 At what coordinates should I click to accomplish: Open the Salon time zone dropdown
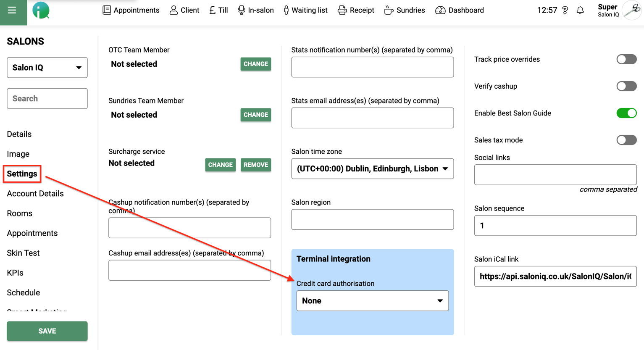[372, 168]
